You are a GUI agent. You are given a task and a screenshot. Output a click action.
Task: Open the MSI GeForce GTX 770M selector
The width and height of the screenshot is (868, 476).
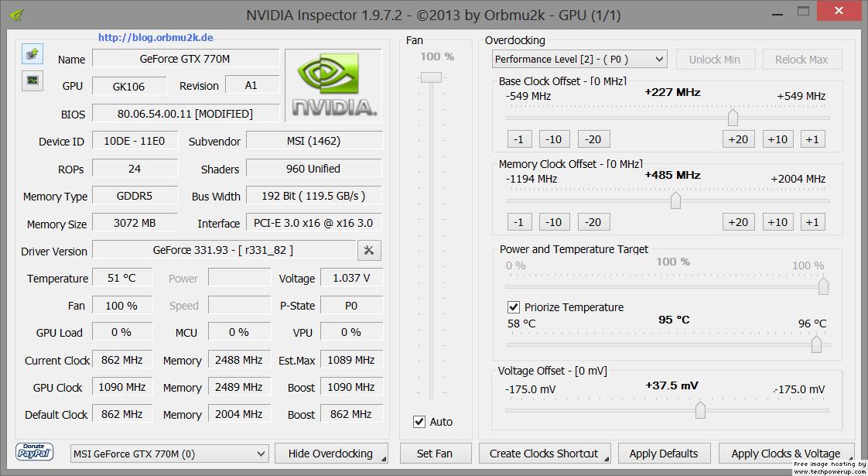coord(169,454)
